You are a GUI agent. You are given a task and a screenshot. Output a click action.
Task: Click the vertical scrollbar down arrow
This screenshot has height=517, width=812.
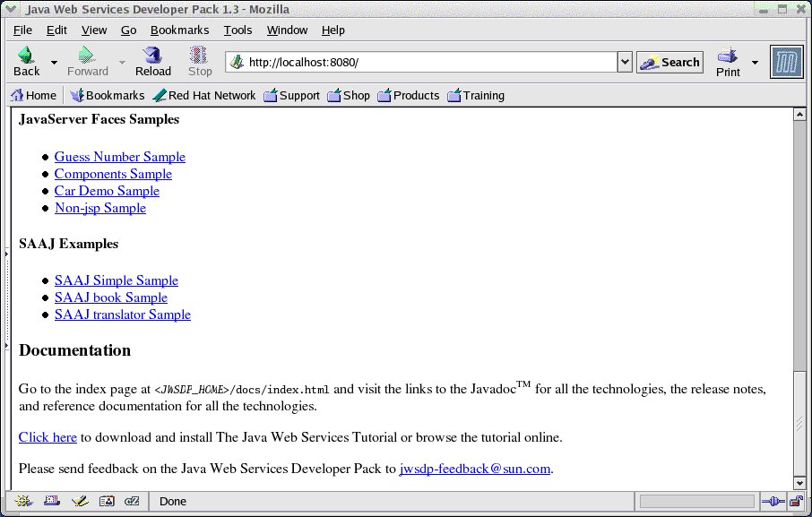(799, 483)
